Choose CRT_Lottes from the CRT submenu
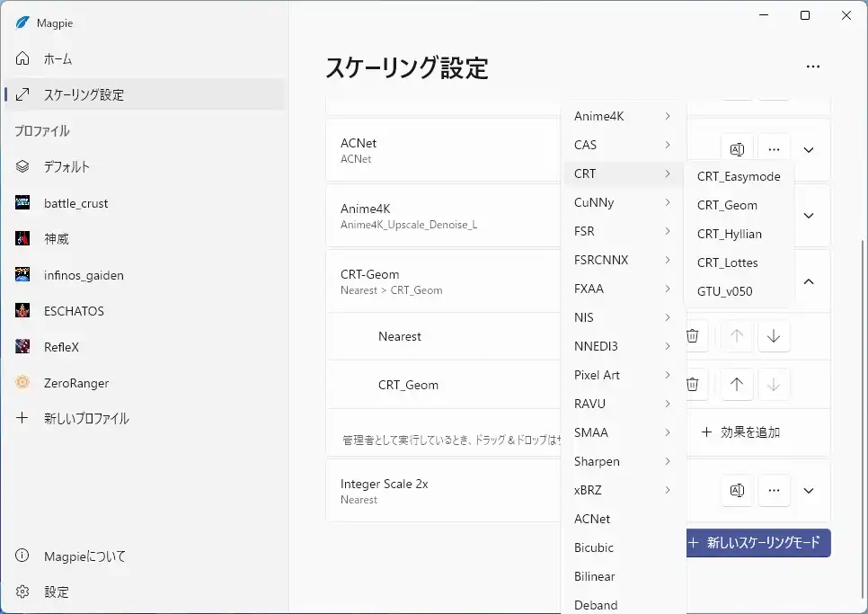868x614 pixels. (x=727, y=263)
